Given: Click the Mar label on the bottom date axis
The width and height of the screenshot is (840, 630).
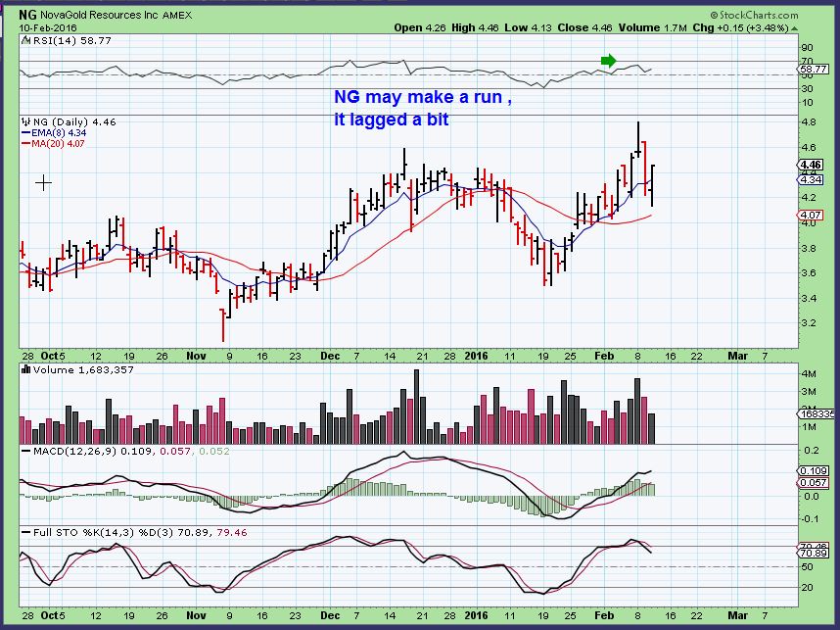Looking at the screenshot, I should (x=737, y=615).
